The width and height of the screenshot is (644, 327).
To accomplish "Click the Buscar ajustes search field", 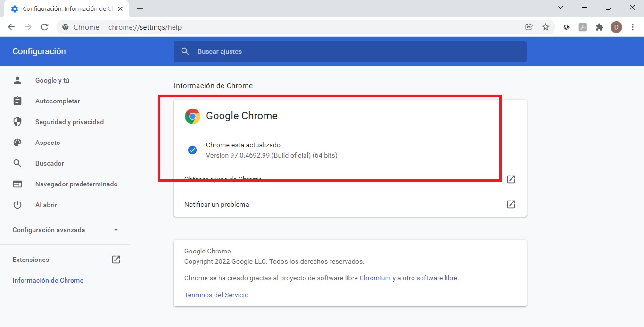I will (x=350, y=51).
